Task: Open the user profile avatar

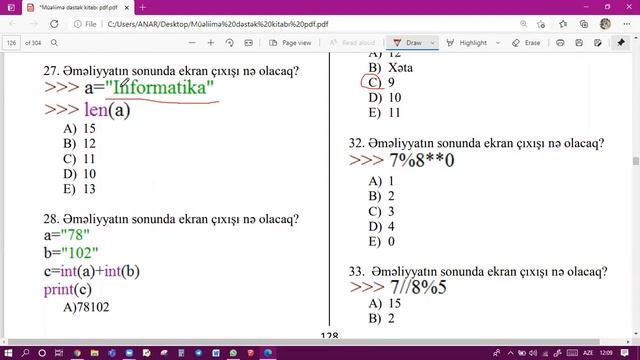Action: click(605, 24)
